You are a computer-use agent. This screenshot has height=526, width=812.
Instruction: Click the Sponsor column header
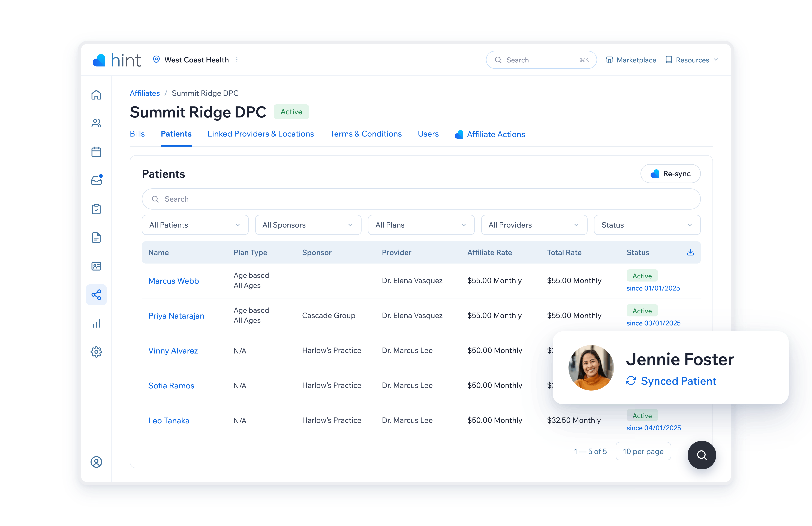coord(317,252)
